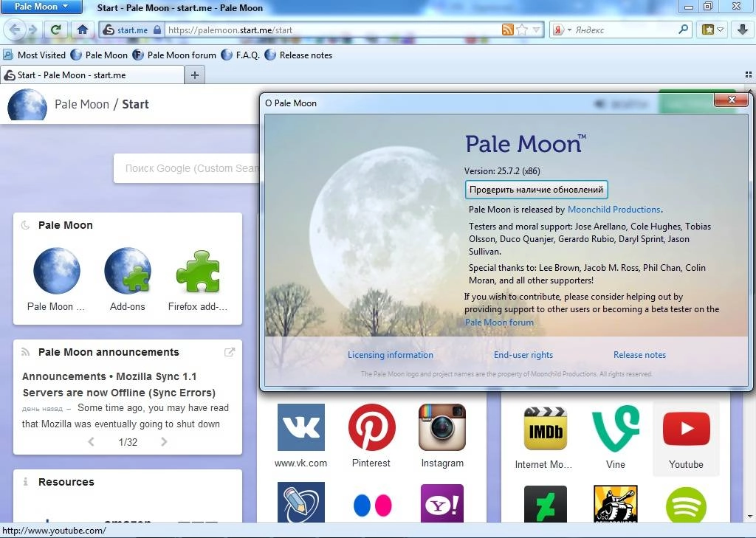
Task: Show the previous announcement with the left chevron
Action: click(x=91, y=441)
